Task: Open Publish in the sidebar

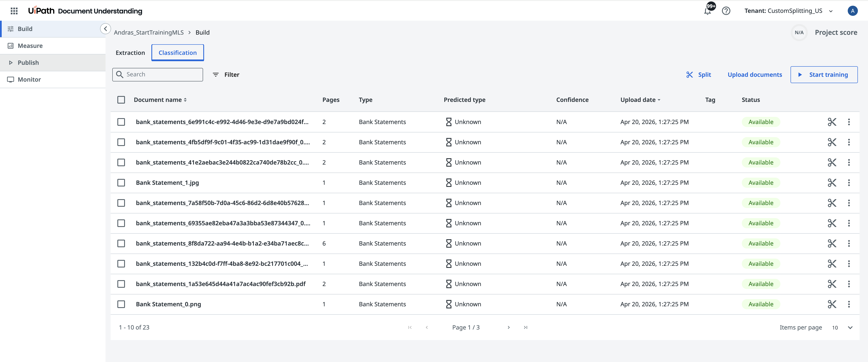Action: pos(53,63)
